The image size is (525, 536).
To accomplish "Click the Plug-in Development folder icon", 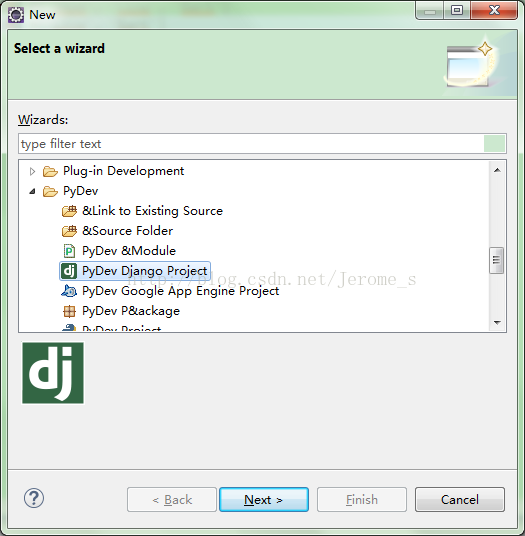I will 50,171.
